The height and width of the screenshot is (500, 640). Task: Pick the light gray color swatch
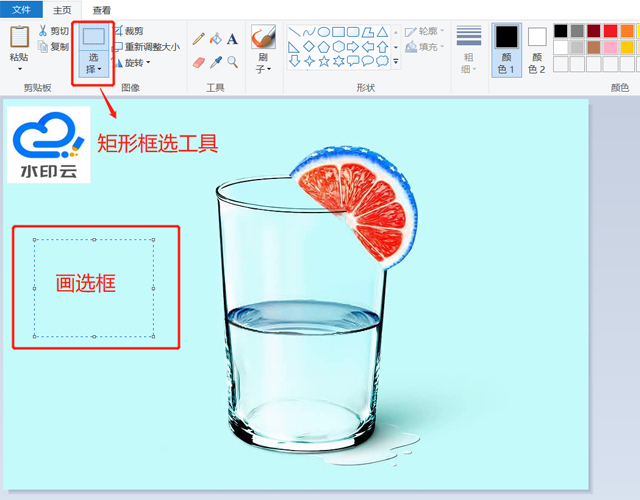pyautogui.click(x=577, y=47)
